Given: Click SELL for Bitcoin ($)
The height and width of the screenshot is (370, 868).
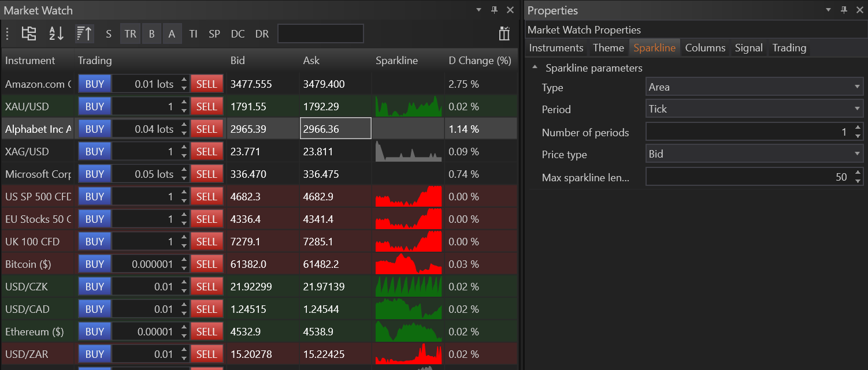Looking at the screenshot, I should click(x=206, y=264).
